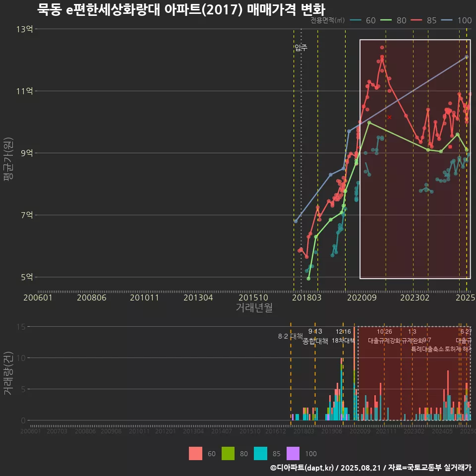Click 200601 on the price chart x-axis
The image size is (476, 476).
coord(38,297)
